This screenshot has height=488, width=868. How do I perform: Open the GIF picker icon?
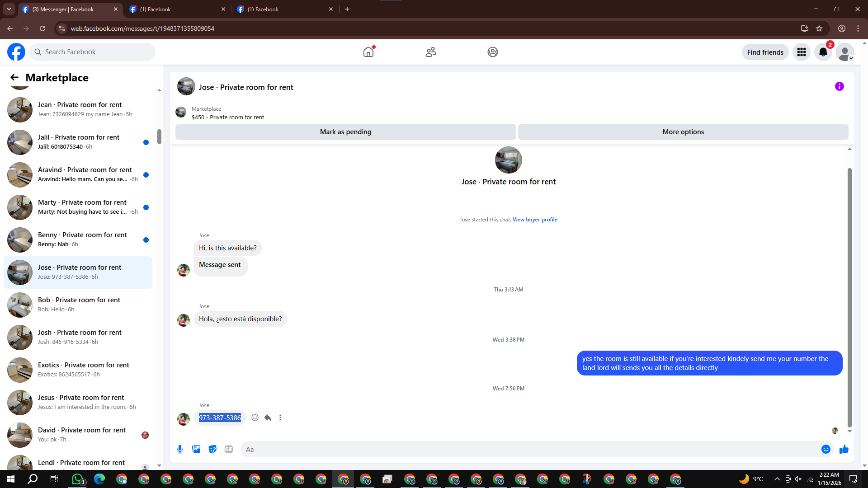point(229,449)
